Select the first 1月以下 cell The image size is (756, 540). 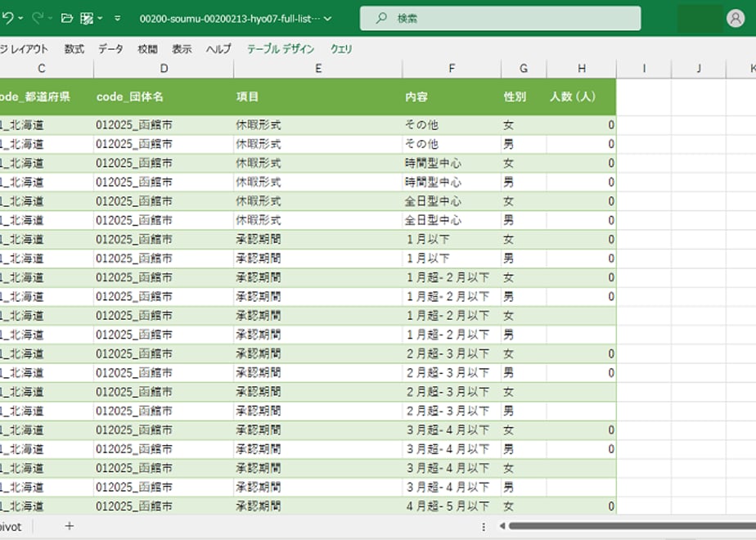click(452, 240)
